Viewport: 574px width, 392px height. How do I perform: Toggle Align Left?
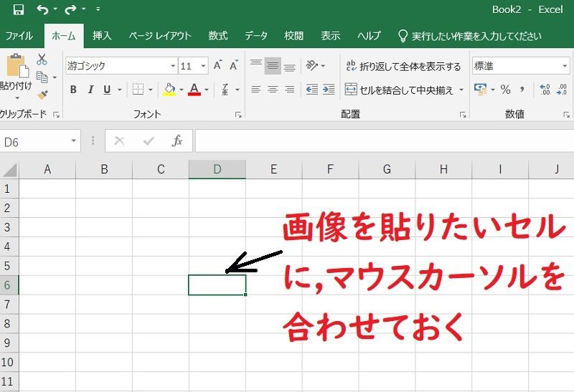[256, 90]
